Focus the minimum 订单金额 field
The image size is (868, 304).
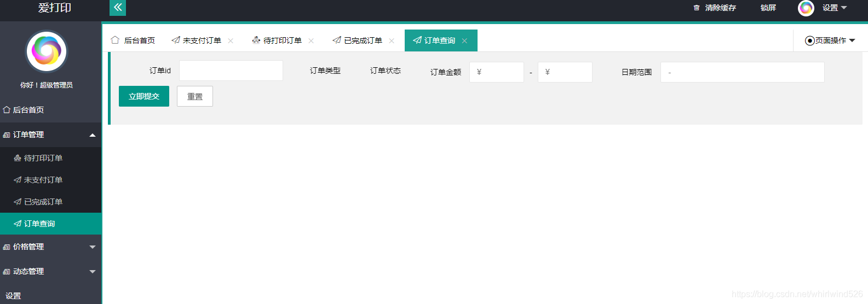click(x=497, y=72)
